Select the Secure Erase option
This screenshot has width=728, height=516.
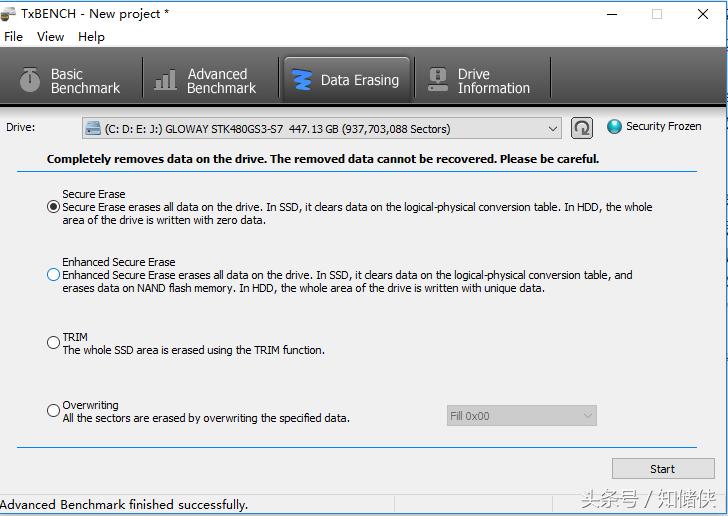[54, 207]
